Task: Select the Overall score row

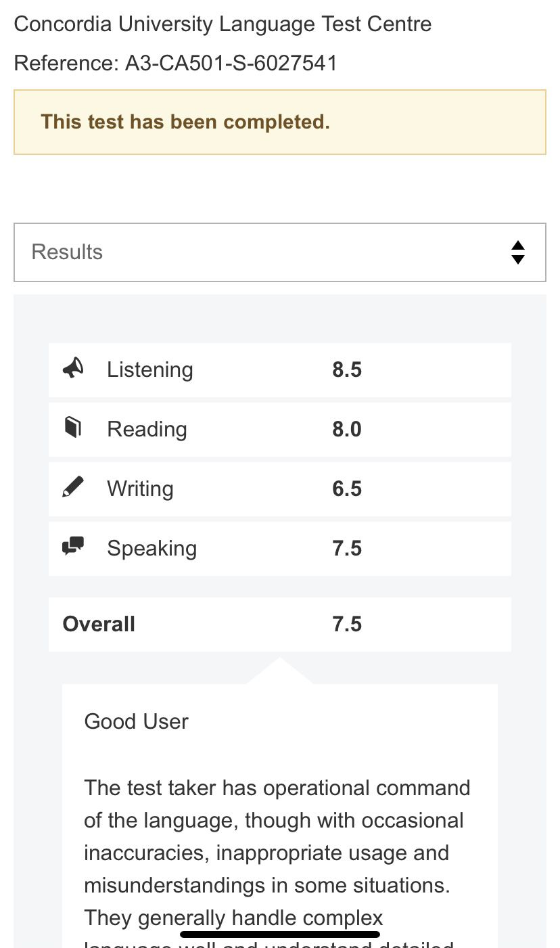Action: coord(280,625)
